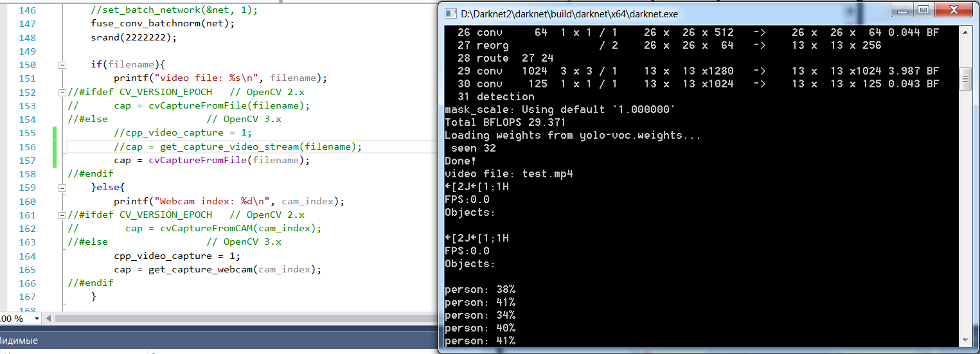The height and width of the screenshot is (354, 980).
Task: Click the "31 detection" console line
Action: tap(495, 96)
